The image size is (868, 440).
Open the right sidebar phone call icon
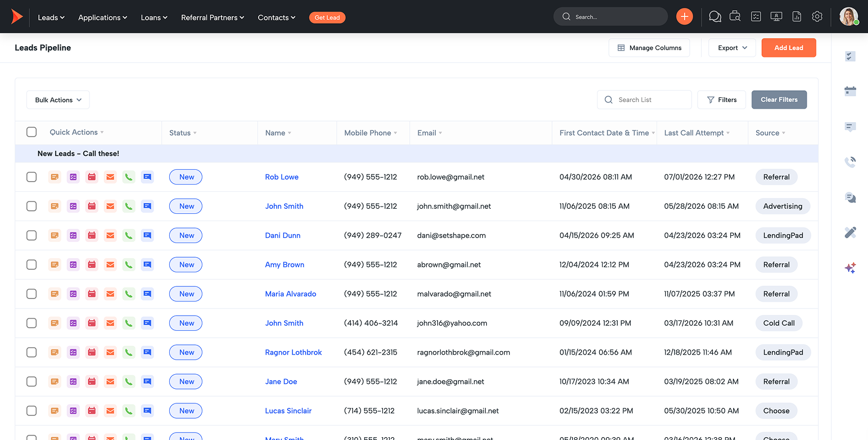[x=850, y=162]
